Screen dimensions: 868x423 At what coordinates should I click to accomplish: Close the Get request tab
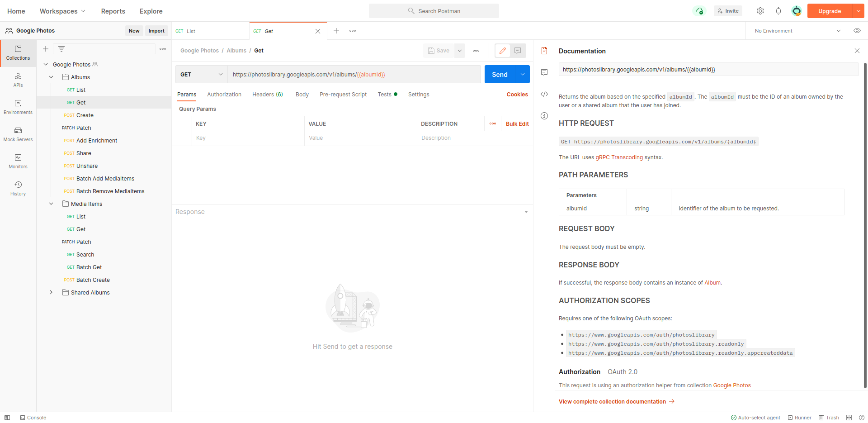pyautogui.click(x=318, y=31)
